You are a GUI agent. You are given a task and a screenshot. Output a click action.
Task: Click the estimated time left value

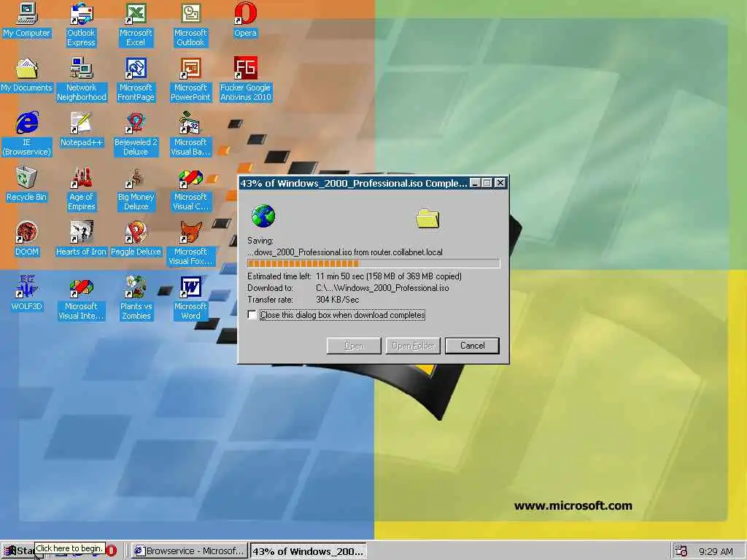pos(388,276)
